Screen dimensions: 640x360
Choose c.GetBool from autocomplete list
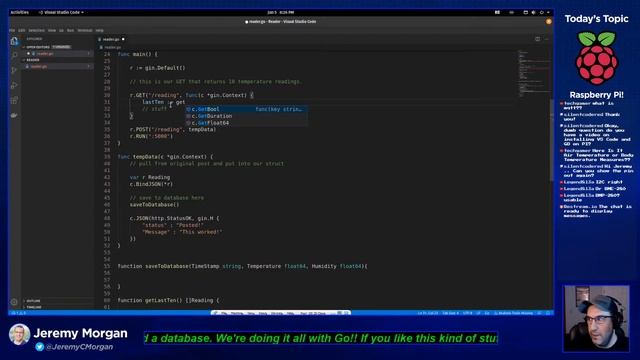[247, 109]
